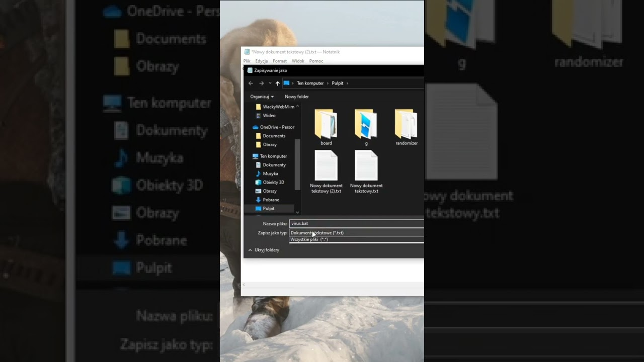
Task: Click the Nazwa pliku text field
Action: (356, 224)
